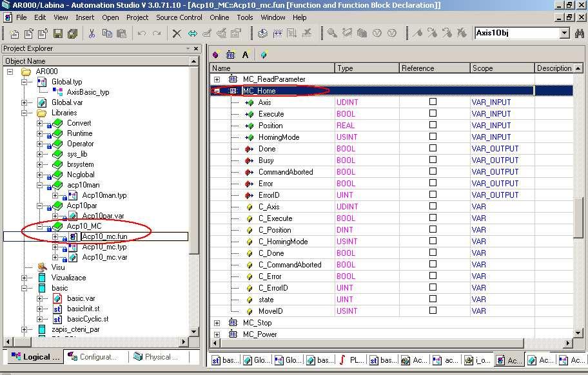Sort by the Type column header
588x375 pixels.
click(366, 68)
